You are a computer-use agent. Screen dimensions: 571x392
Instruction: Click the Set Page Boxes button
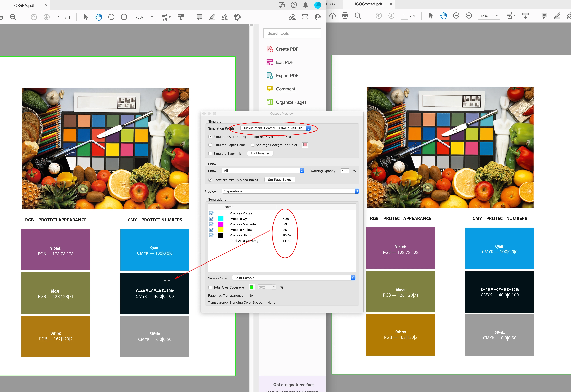coord(280,180)
